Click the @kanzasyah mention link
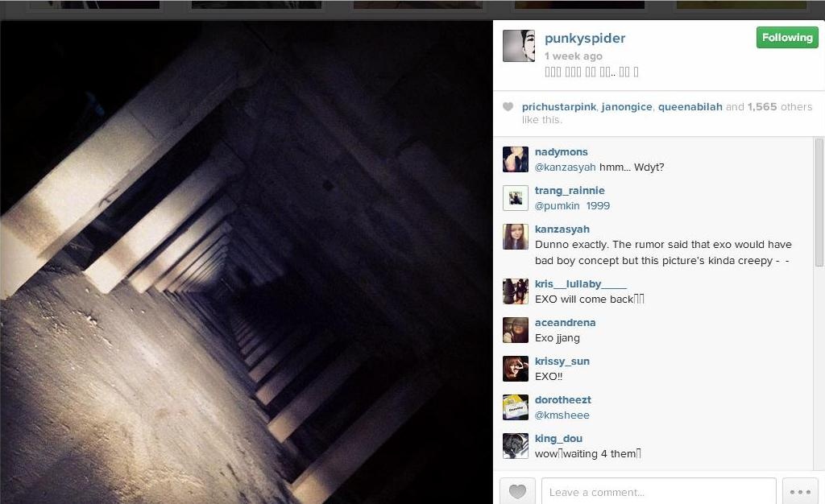 pos(565,167)
